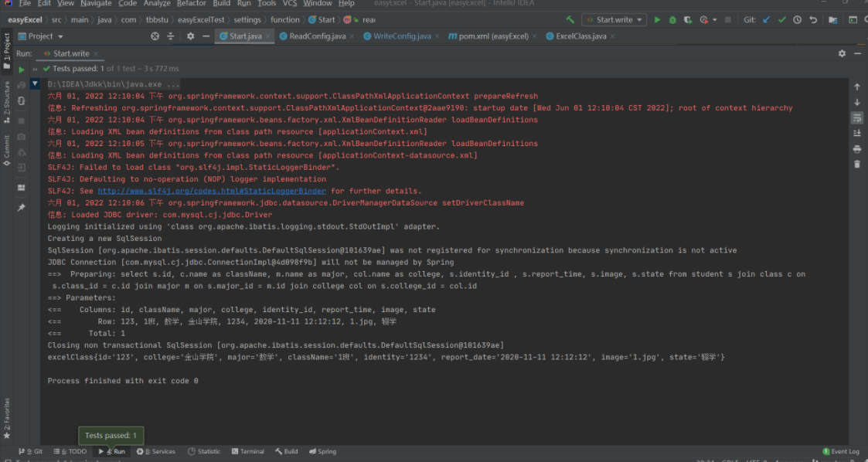
Task: Expand the hidden test toolbar chevrons
Action: click(35, 70)
